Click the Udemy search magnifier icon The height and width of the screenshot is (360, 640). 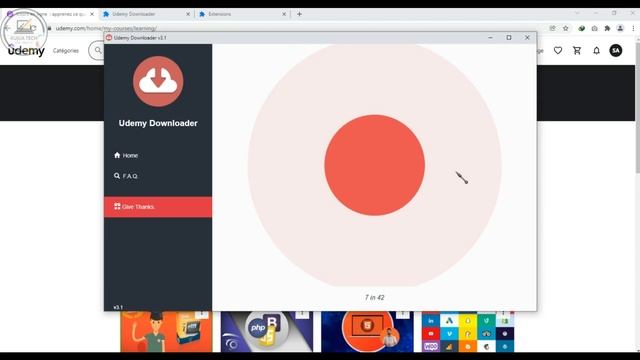tap(98, 50)
